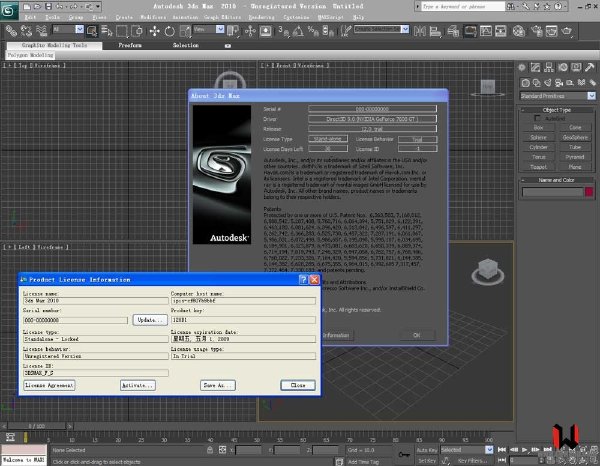Open the Curve Editor icon

tap(486, 31)
